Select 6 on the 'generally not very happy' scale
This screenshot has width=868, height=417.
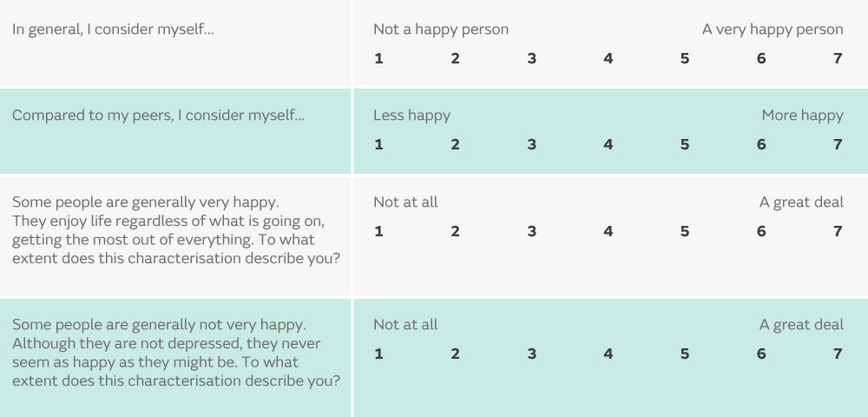[761, 354]
